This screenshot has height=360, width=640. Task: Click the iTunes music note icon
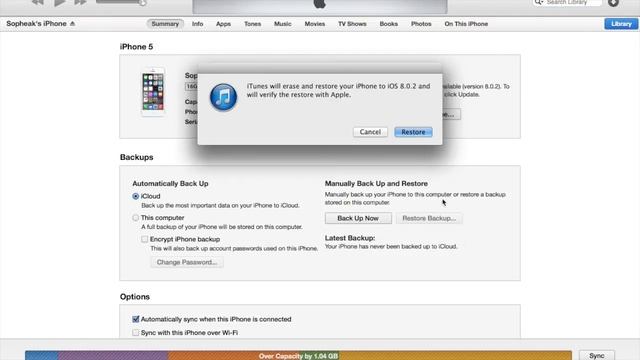223,97
